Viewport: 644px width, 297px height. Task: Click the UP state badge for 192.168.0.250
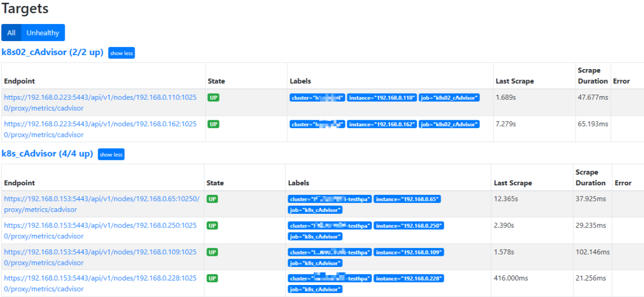pos(213,226)
